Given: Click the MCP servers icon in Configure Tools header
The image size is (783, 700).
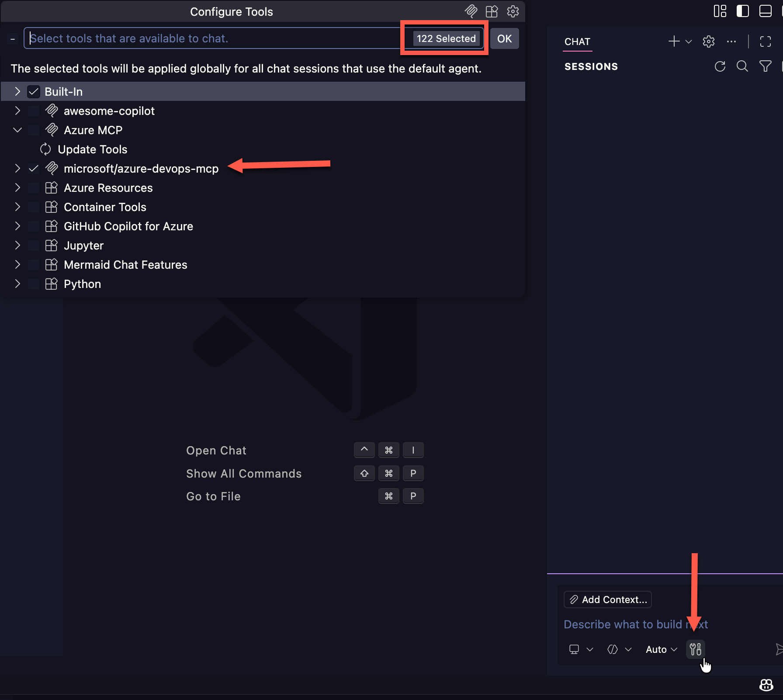Looking at the screenshot, I should point(471,11).
